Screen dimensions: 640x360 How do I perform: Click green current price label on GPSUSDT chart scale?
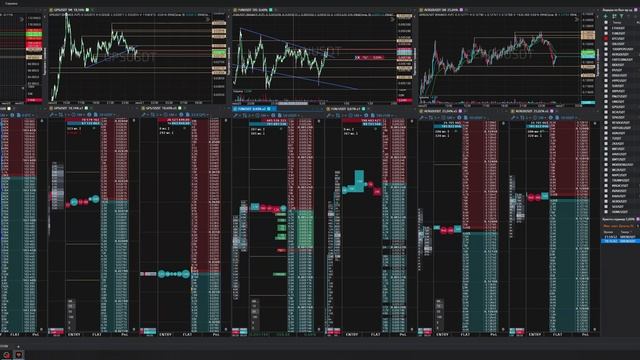point(219,53)
